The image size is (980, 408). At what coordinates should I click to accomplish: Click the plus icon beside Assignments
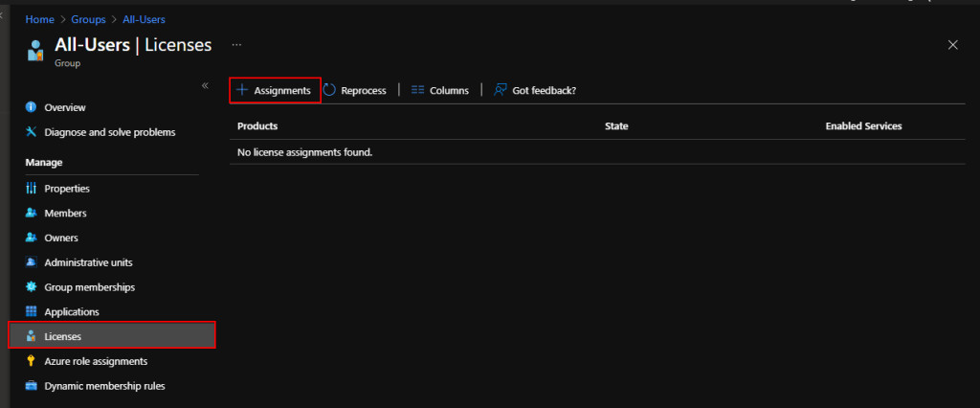click(x=242, y=90)
